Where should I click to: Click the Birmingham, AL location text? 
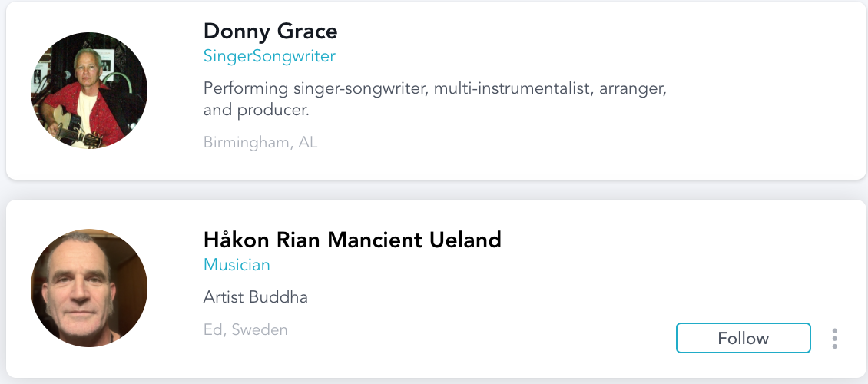coord(260,143)
